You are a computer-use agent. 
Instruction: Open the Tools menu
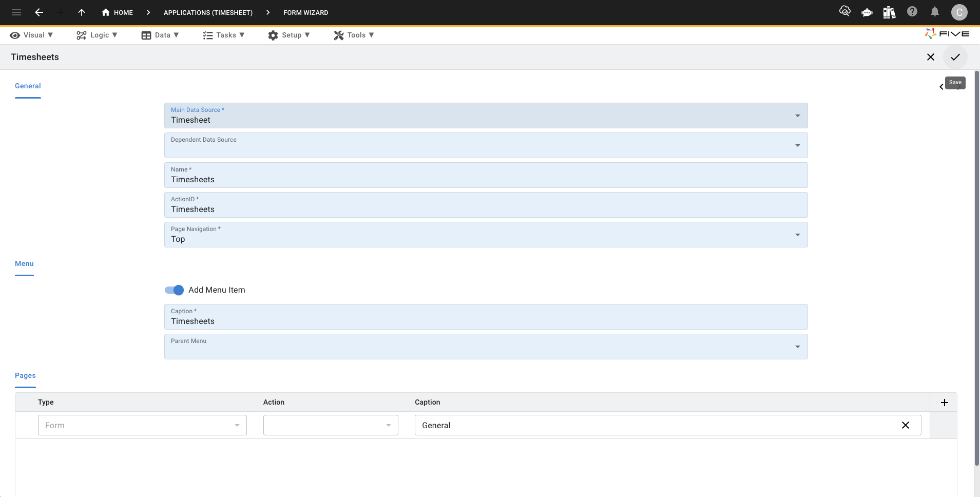point(354,35)
